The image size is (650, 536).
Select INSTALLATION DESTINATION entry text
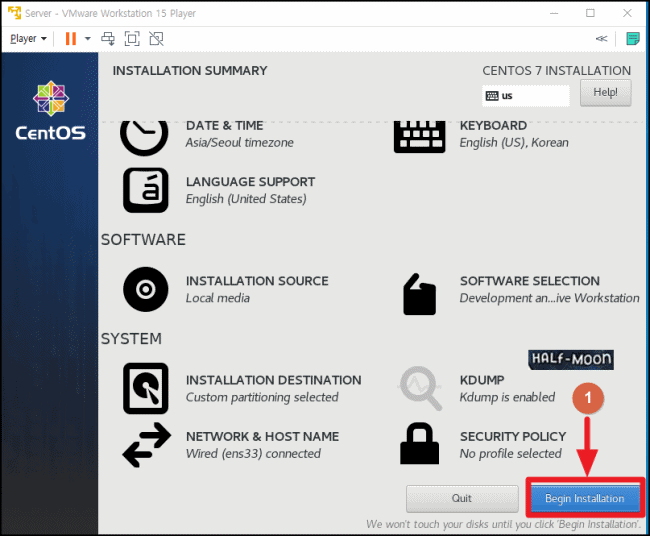(x=274, y=380)
